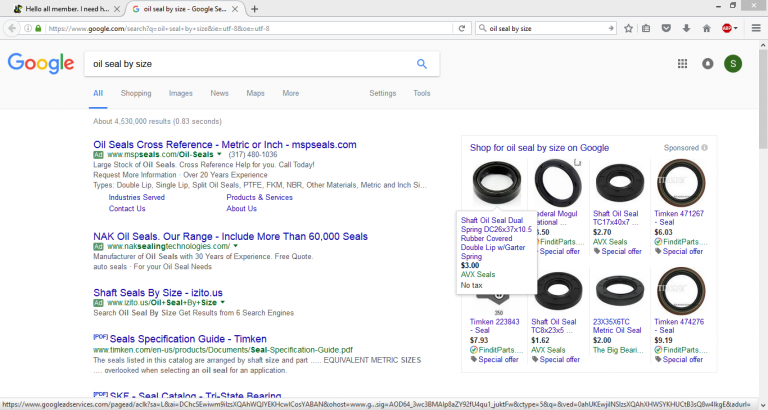Click 'AVX Seals' in the product tooltip
This screenshot has height=410, width=768.
[478, 274]
